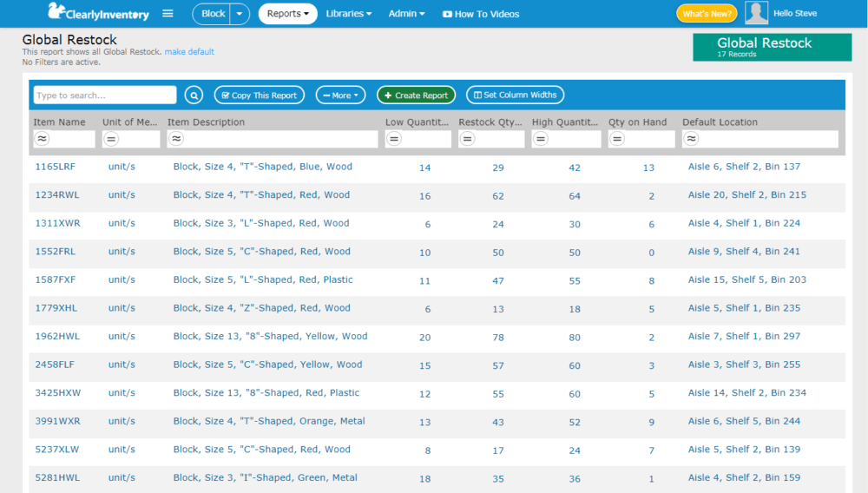868x493 pixels.
Task: Change filter operator for Item Name
Action: click(x=42, y=138)
